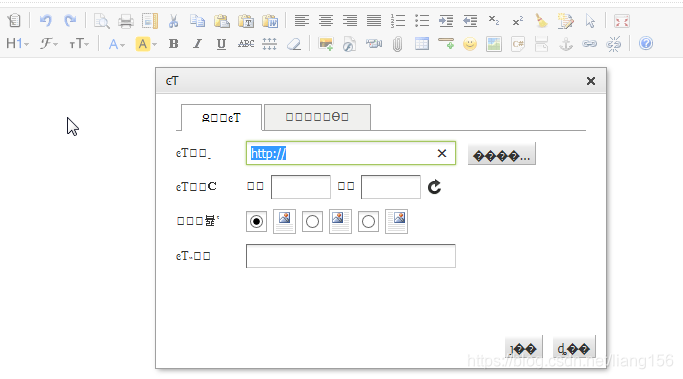The width and height of the screenshot is (683, 379).
Task: Select all content with cursor icon
Action: pos(590,20)
